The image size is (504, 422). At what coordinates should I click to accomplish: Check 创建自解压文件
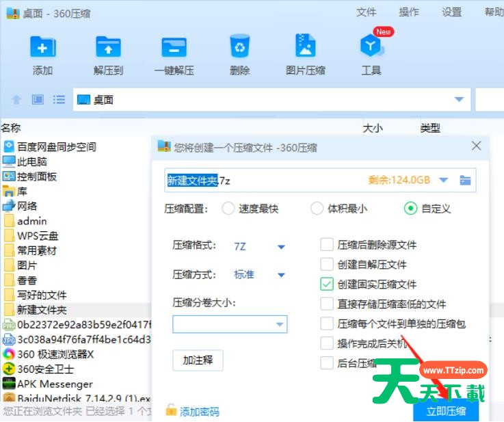327,264
